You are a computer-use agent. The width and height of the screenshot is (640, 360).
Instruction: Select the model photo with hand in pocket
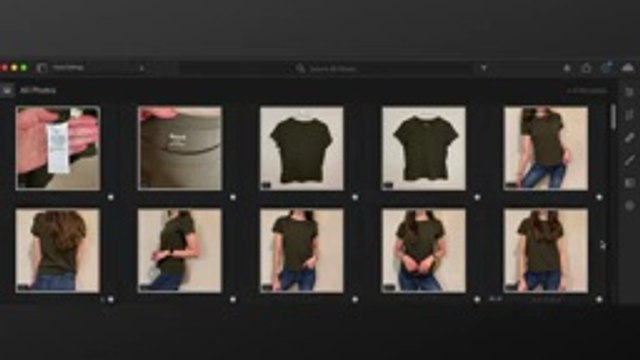point(302,251)
